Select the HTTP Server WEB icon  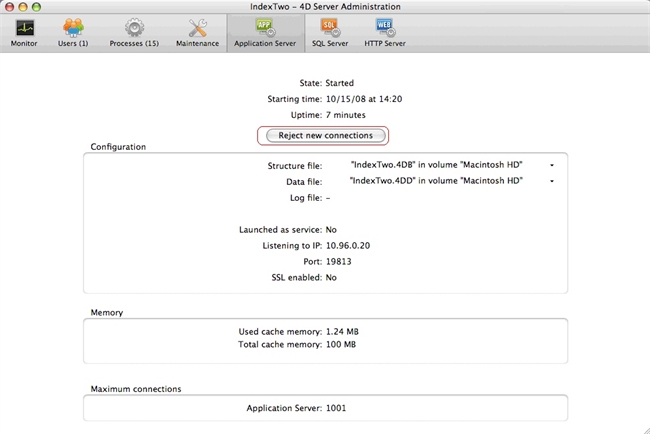tap(384, 27)
